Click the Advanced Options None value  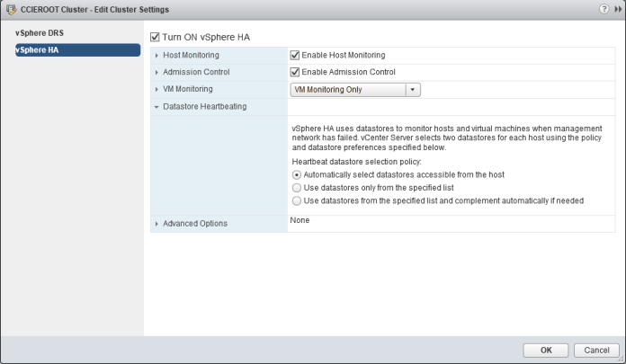[x=300, y=221]
